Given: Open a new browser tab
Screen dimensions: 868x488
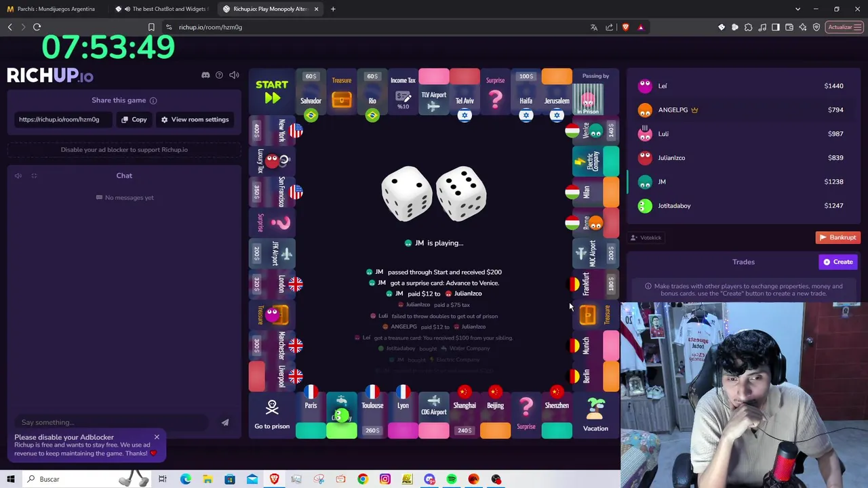Looking at the screenshot, I should tap(333, 9).
